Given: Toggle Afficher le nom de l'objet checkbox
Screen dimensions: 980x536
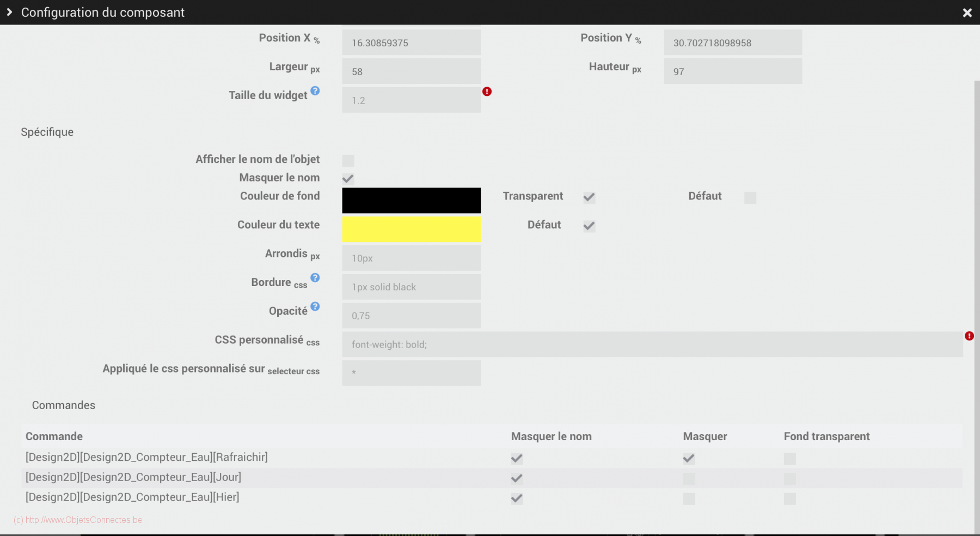Looking at the screenshot, I should point(348,161).
